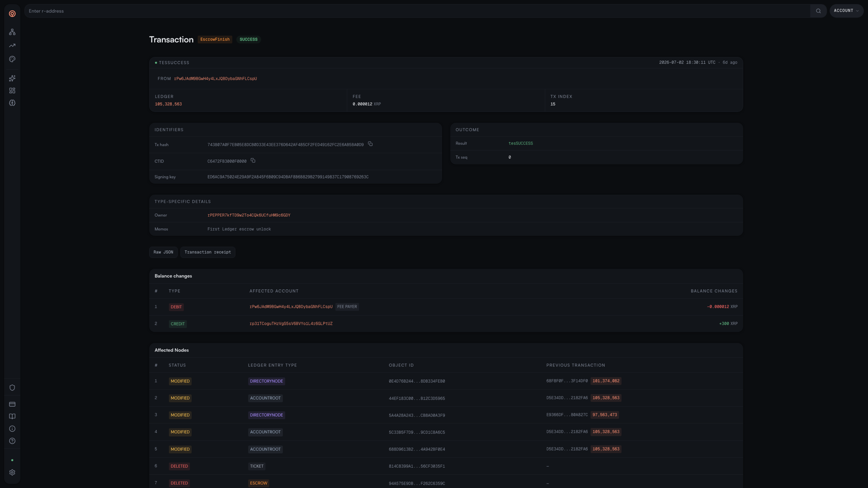The height and width of the screenshot is (488, 868).
Task: Click the ACCOUNTROOT badge in row 2
Action: tap(265, 398)
